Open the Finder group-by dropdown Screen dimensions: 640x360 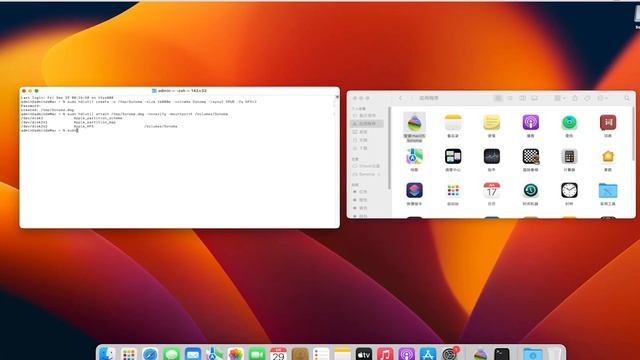560,98
